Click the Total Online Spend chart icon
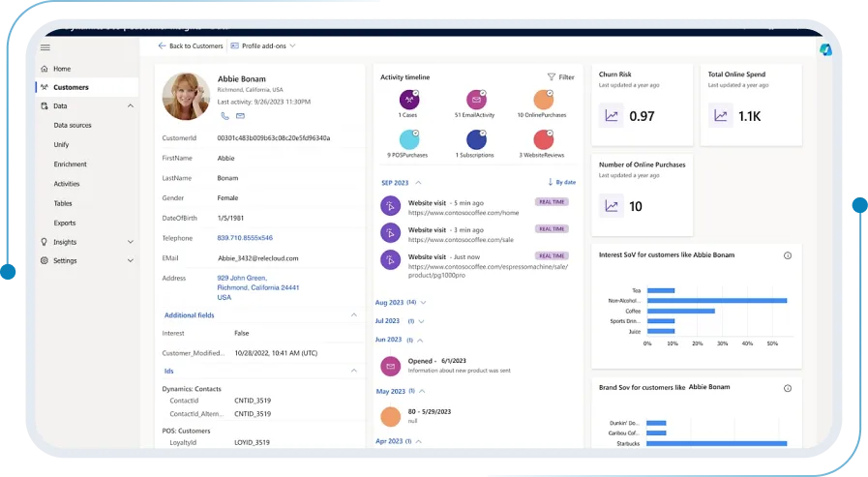 [x=720, y=116]
